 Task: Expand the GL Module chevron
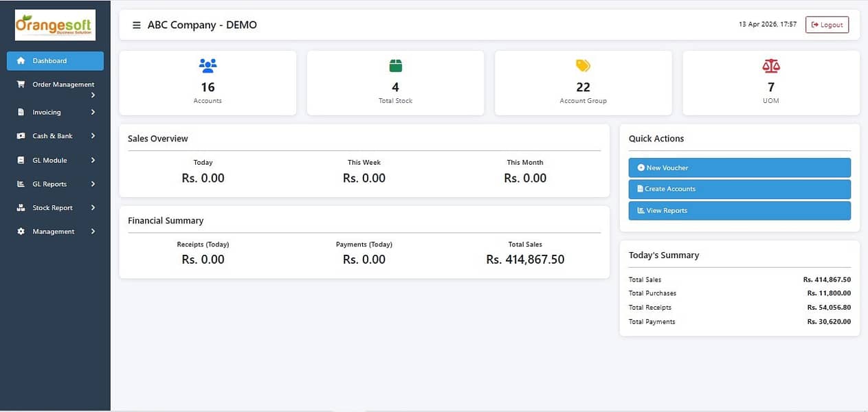93,160
